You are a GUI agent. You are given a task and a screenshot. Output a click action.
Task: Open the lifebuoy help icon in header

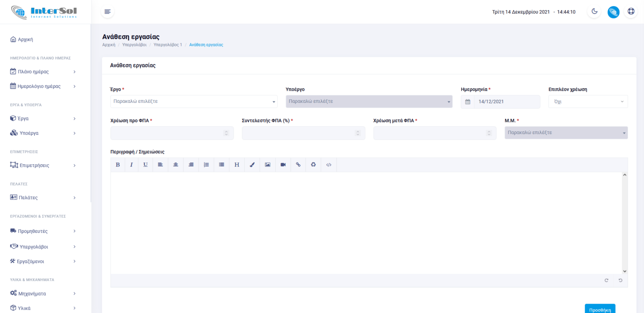(631, 12)
